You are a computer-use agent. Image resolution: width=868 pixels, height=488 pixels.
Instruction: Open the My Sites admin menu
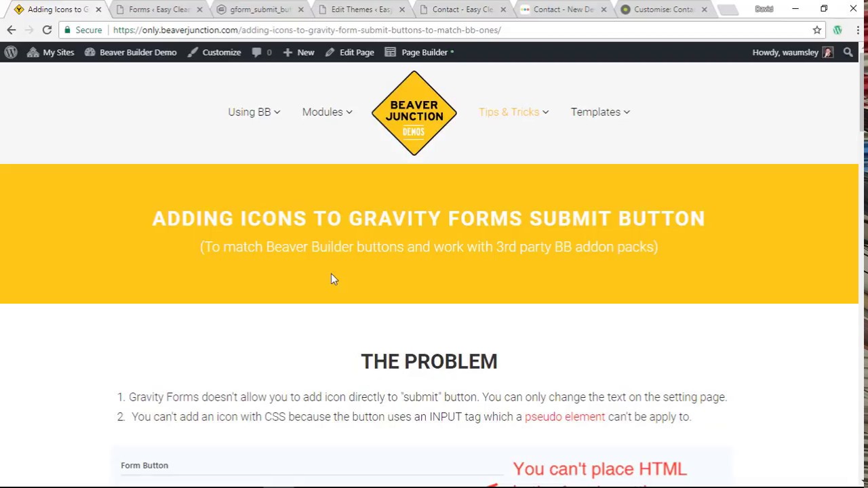[51, 52]
